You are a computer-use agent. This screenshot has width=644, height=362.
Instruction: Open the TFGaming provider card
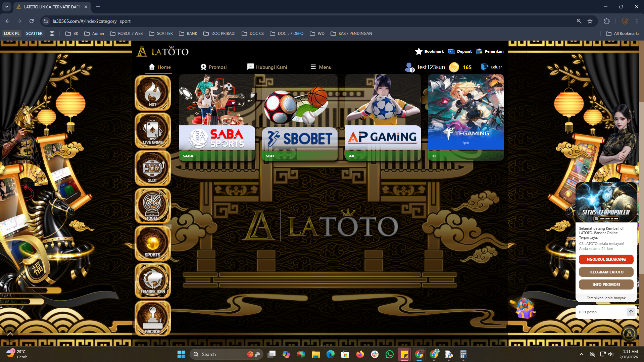(x=466, y=117)
